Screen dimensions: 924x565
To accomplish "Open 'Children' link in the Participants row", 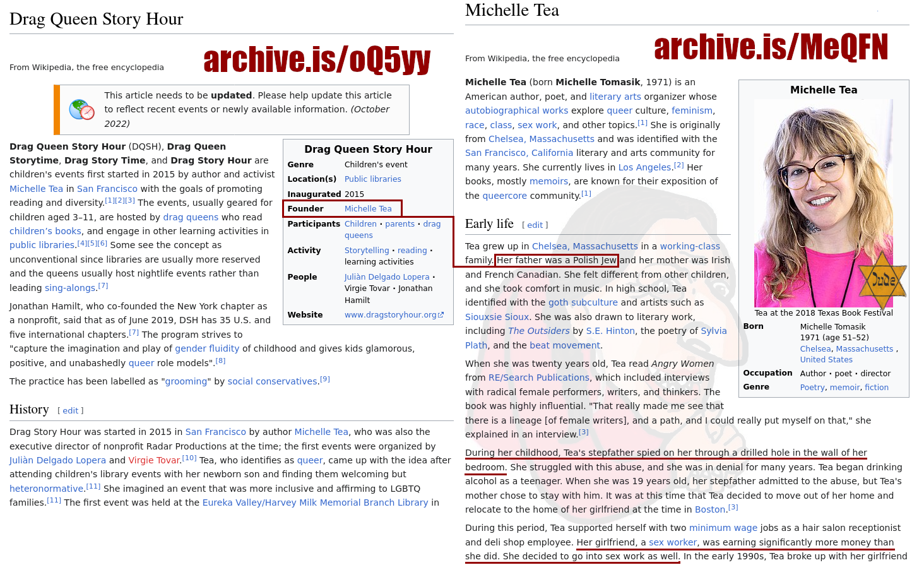I will 360,224.
